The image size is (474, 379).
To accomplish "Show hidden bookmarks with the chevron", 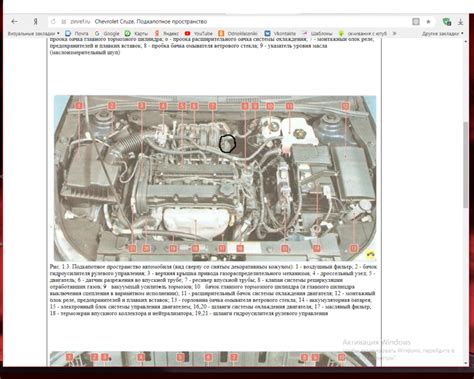I will coord(395,34).
